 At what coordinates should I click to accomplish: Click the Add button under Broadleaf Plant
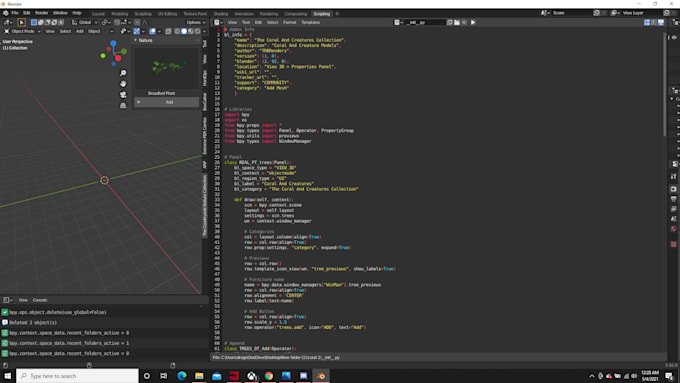pyautogui.click(x=167, y=102)
